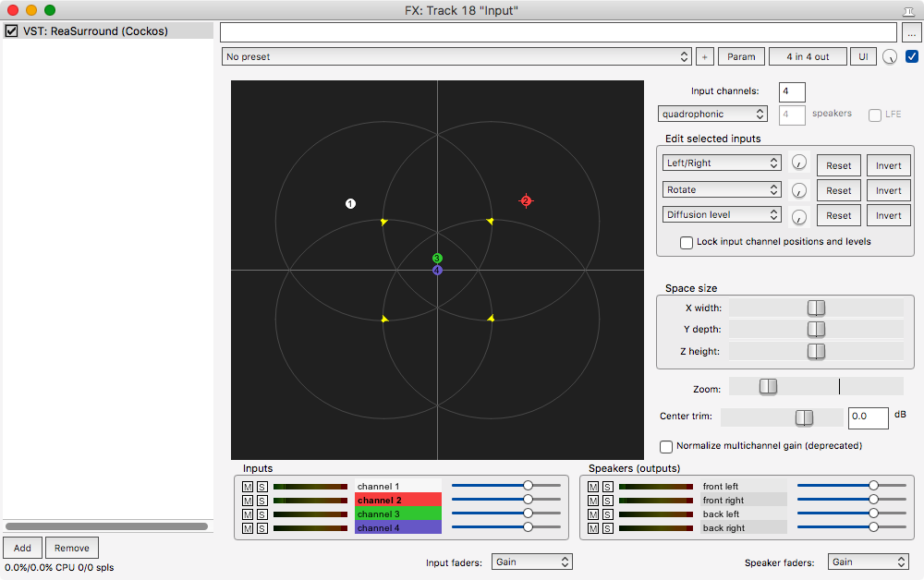Select channel 4 in inputs list

click(397, 528)
